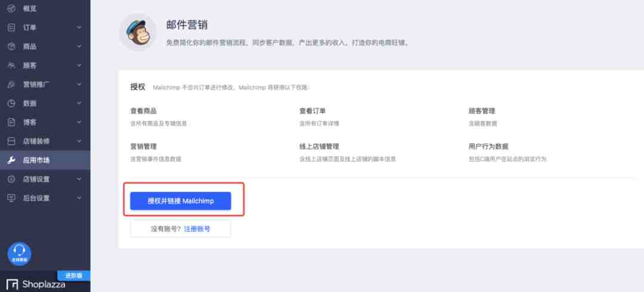
Task: Expand the 博客 menu chevron
Action: pyautogui.click(x=79, y=122)
